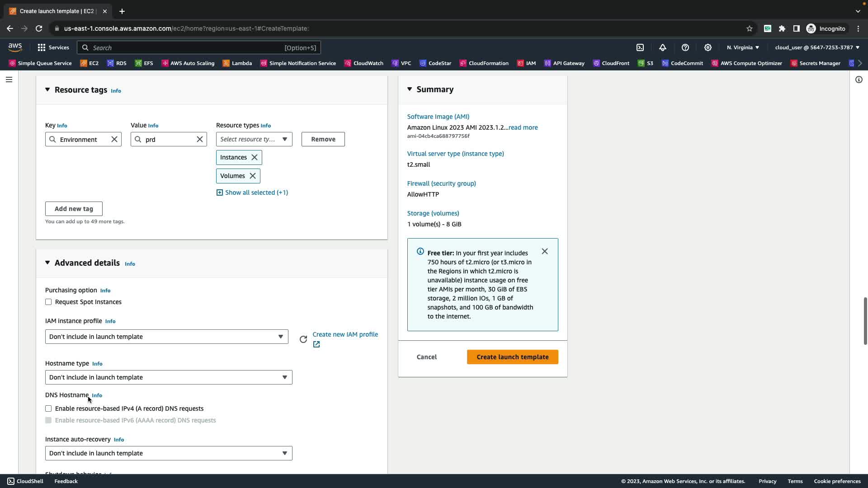Viewport: 868px width, 488px height.
Task: Refresh the IAM instance profile list
Action: [x=303, y=339]
